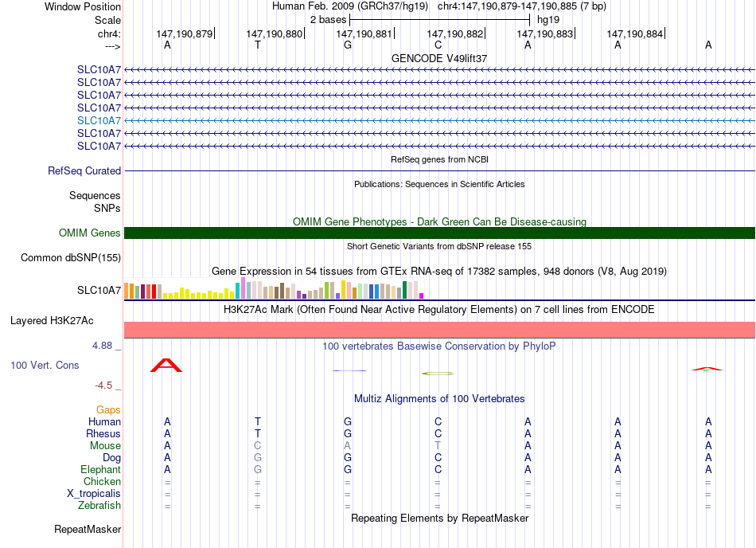The image size is (756, 548).
Task: Click the 100 Vert. Cons label
Action: (x=45, y=365)
